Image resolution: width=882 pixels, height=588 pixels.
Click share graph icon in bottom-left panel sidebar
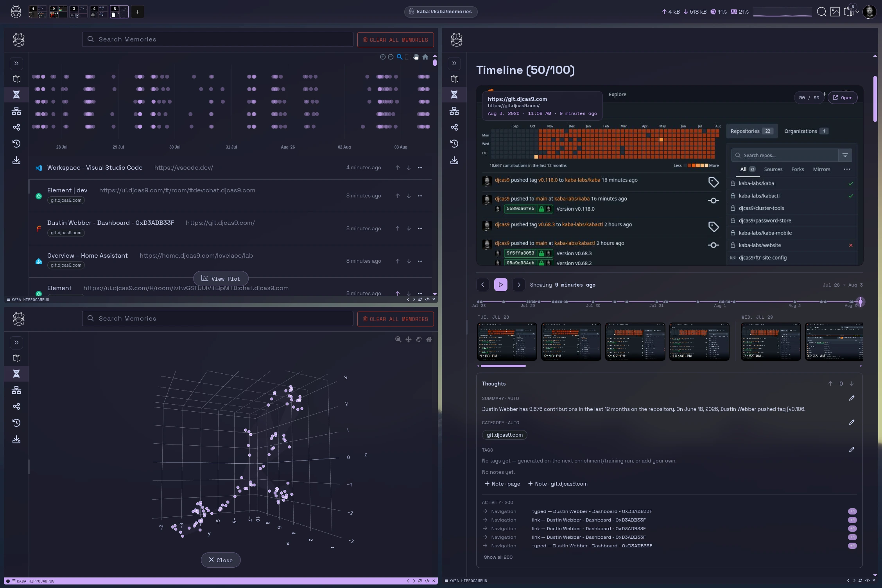(16, 406)
